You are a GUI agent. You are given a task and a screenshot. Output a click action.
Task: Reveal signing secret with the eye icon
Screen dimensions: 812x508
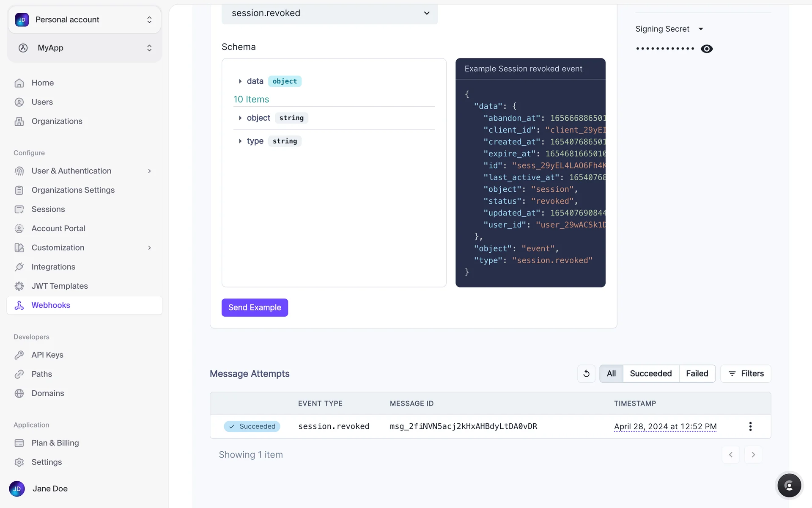click(x=706, y=49)
